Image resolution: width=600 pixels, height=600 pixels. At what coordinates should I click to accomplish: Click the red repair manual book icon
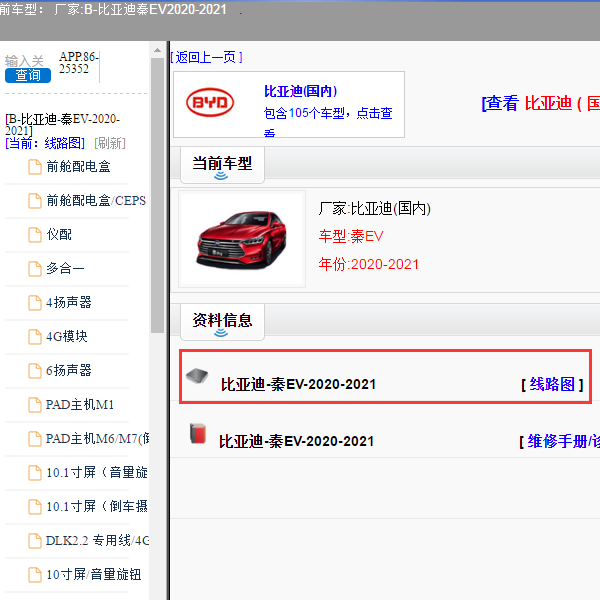pyautogui.click(x=198, y=433)
